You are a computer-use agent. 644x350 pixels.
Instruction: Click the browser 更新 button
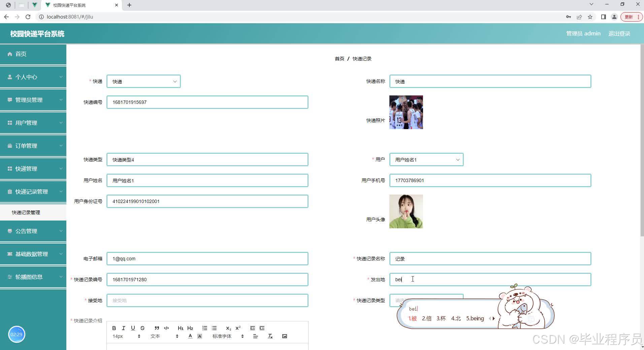(631, 17)
